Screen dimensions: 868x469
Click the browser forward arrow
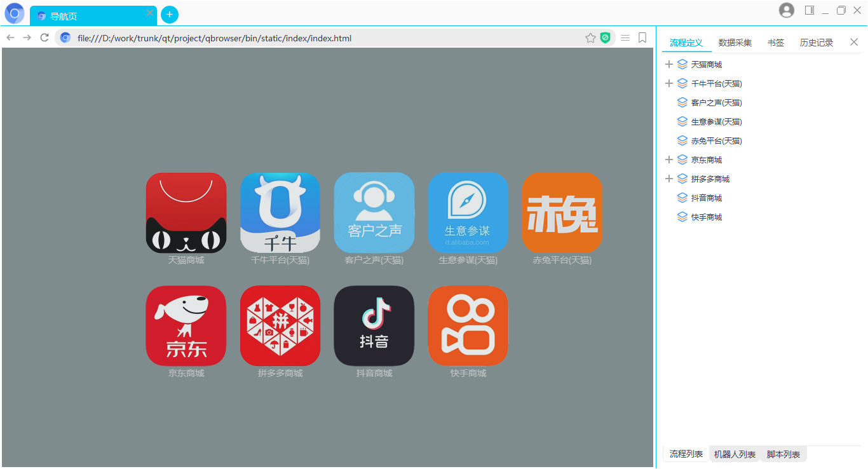[x=27, y=38]
